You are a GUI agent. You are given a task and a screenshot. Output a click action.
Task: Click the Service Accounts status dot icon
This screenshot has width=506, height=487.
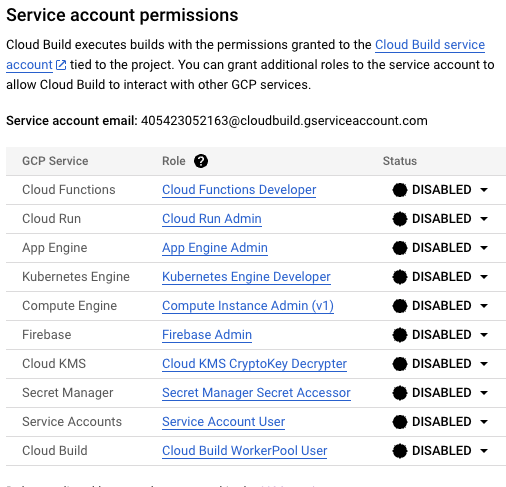400,422
